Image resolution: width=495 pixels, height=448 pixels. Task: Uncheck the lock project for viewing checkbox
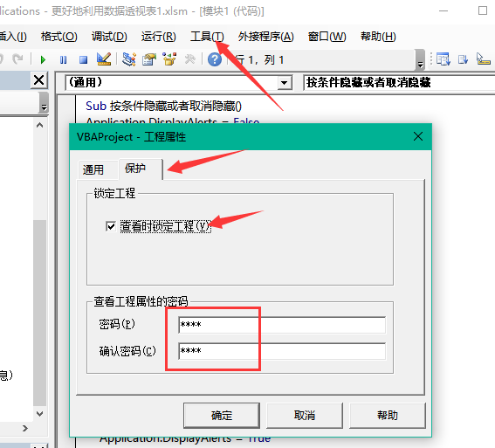[x=111, y=226]
